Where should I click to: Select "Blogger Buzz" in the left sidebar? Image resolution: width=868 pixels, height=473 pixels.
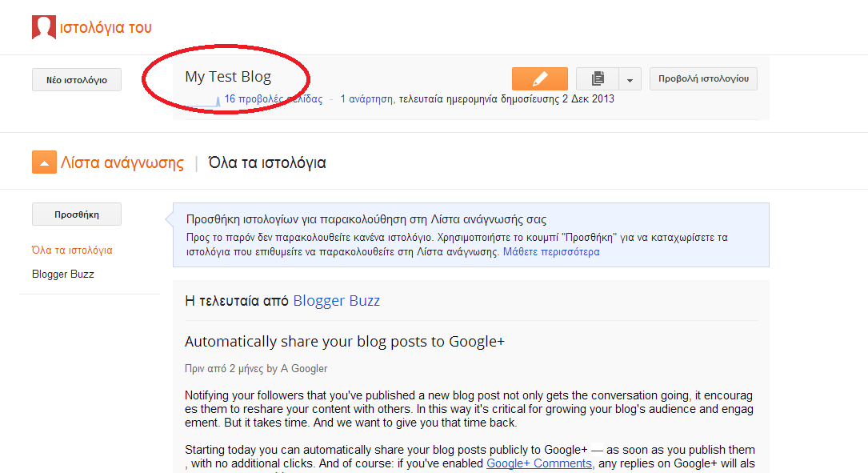click(63, 274)
